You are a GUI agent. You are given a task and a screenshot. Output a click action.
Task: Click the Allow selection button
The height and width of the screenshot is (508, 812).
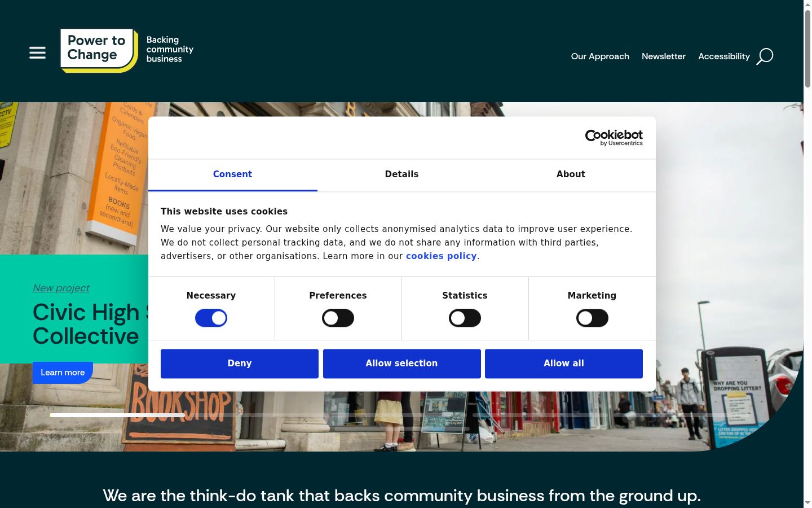(x=401, y=364)
